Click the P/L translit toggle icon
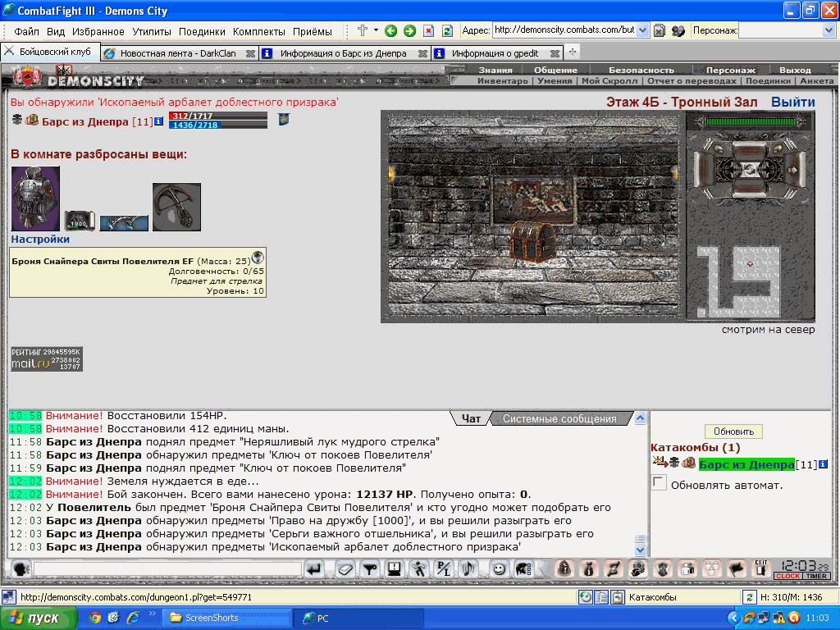Screen dimensions: 840x630 point(444,569)
